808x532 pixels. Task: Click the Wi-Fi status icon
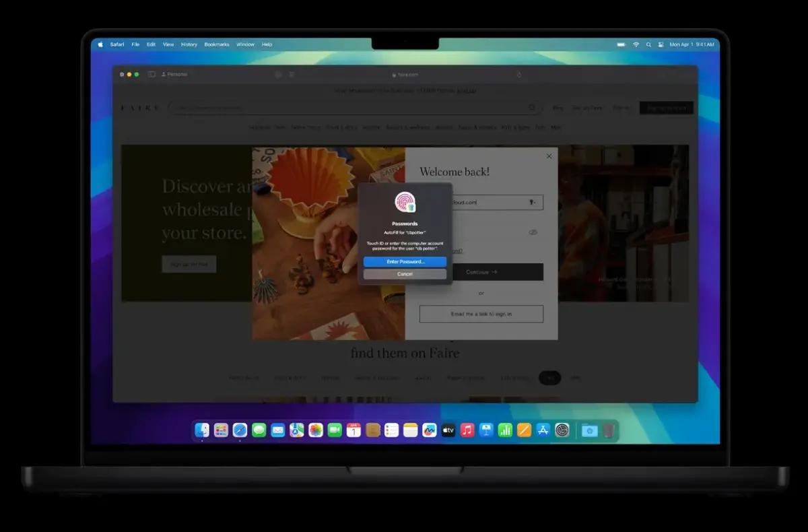[x=636, y=44]
